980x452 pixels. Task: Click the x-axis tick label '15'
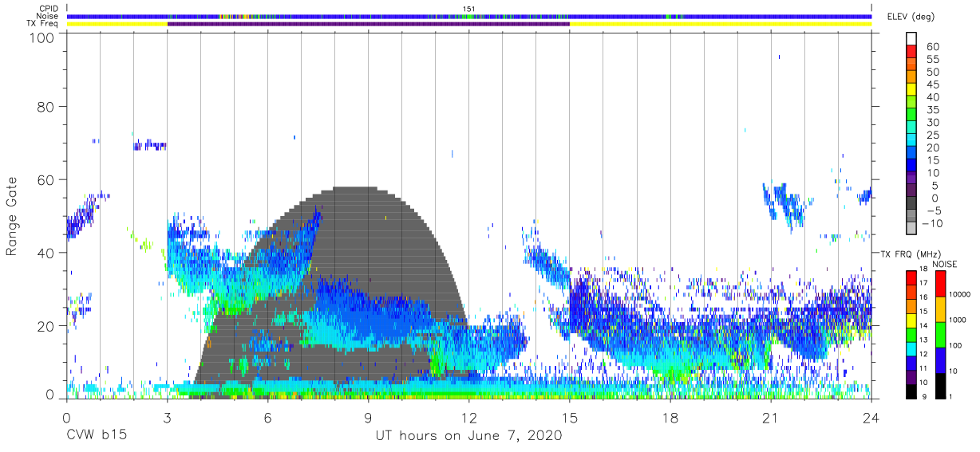[x=569, y=417]
